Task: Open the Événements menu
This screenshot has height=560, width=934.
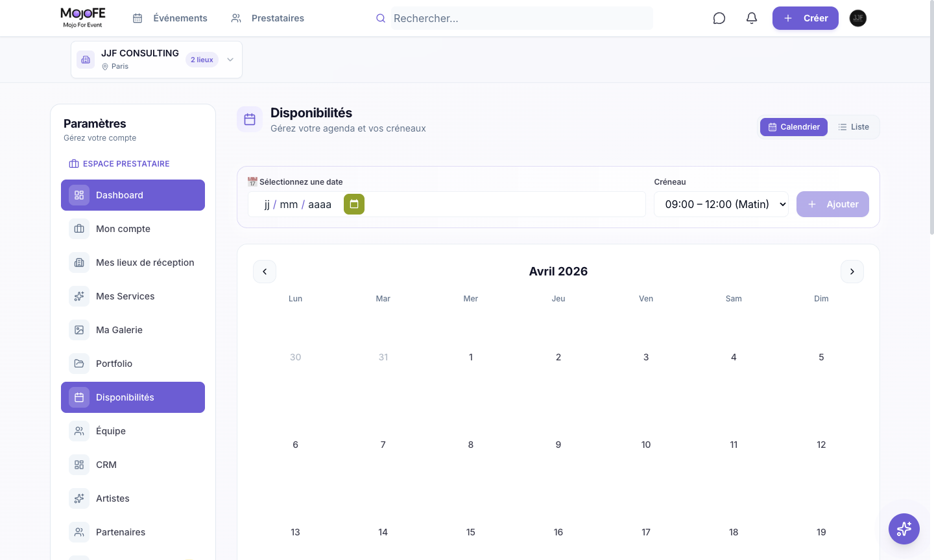Action: (x=170, y=18)
